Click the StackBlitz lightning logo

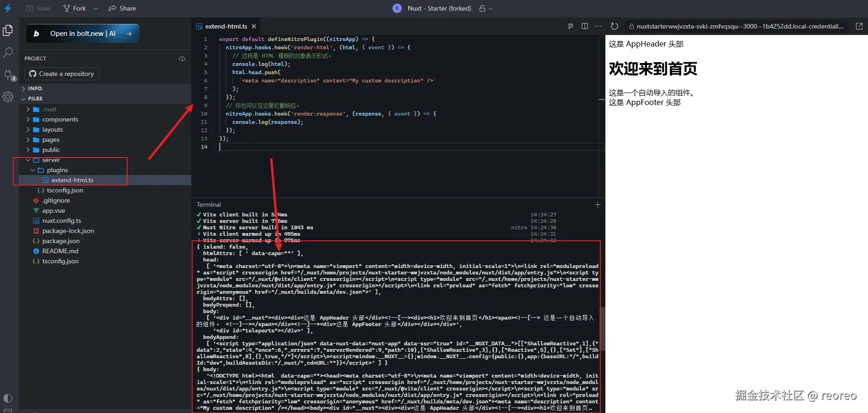coord(8,8)
